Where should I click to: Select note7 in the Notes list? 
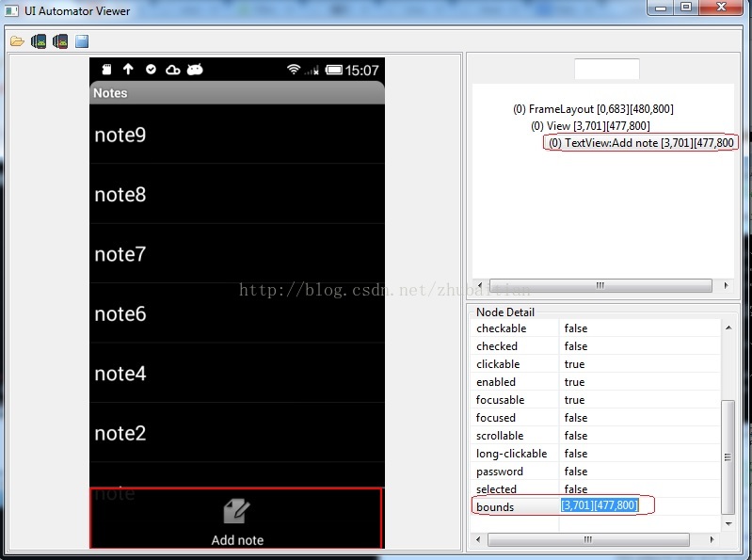click(x=237, y=253)
